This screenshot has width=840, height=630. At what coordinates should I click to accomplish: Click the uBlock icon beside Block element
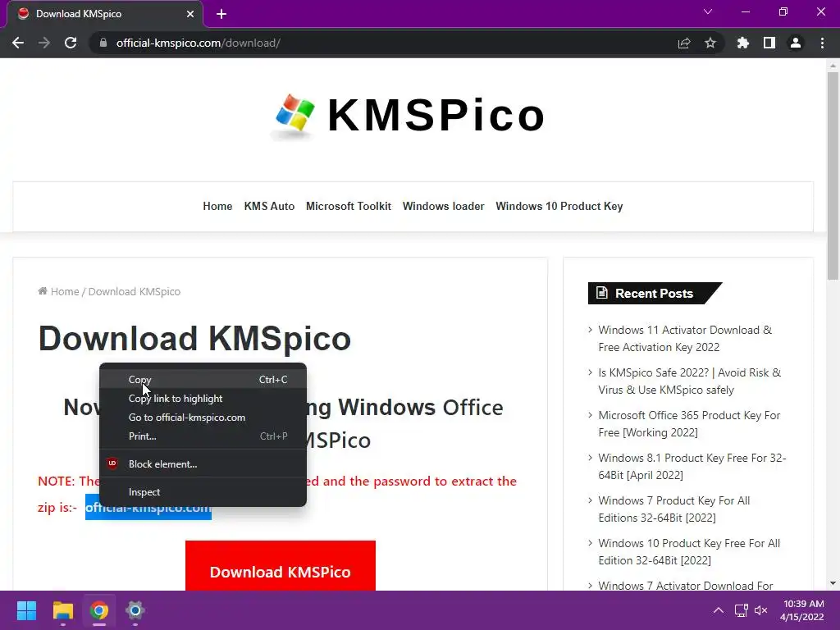(112, 464)
